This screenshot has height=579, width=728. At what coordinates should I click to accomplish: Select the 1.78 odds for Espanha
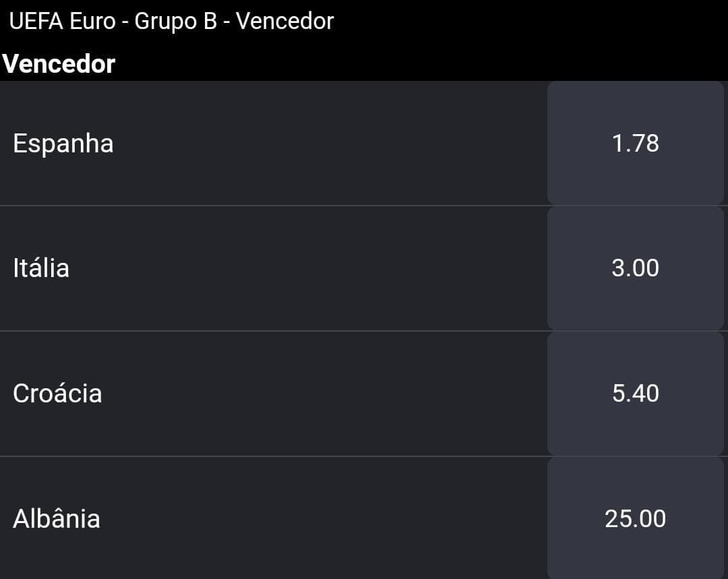(x=635, y=143)
